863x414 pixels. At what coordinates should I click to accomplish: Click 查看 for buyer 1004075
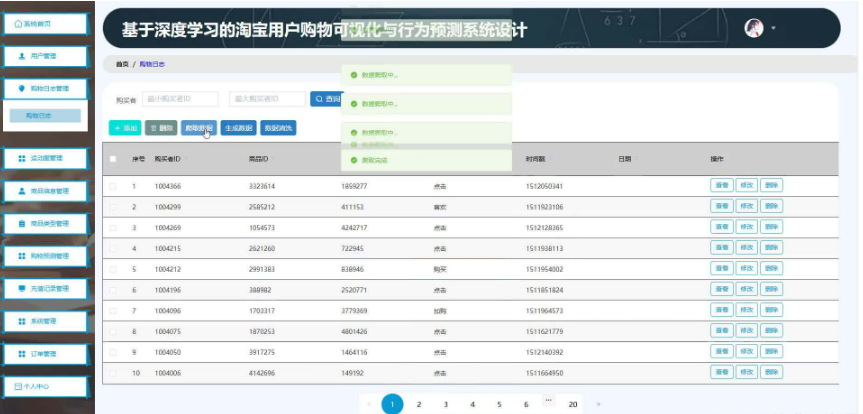coord(722,331)
